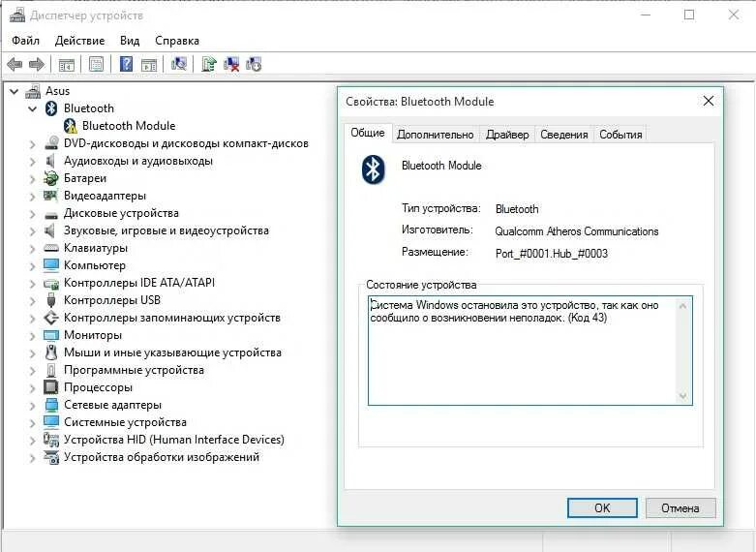756x552 pixels.
Task: Switch to the События tab
Action: [x=621, y=135]
